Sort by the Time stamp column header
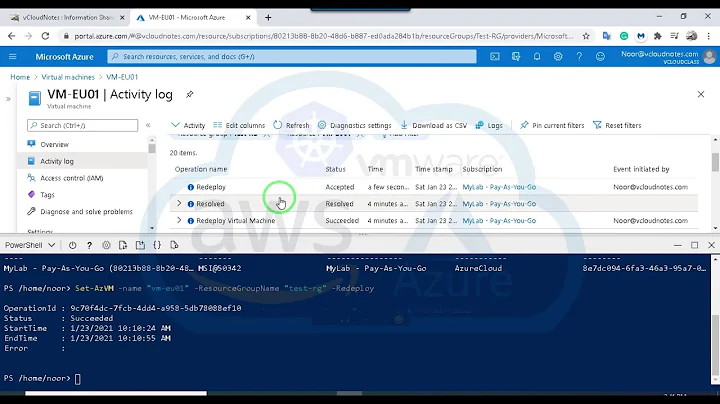The width and height of the screenshot is (720, 404). pos(434,169)
